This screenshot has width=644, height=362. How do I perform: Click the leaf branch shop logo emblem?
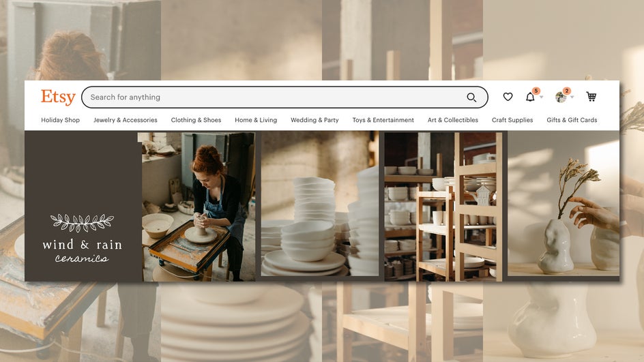tap(82, 222)
